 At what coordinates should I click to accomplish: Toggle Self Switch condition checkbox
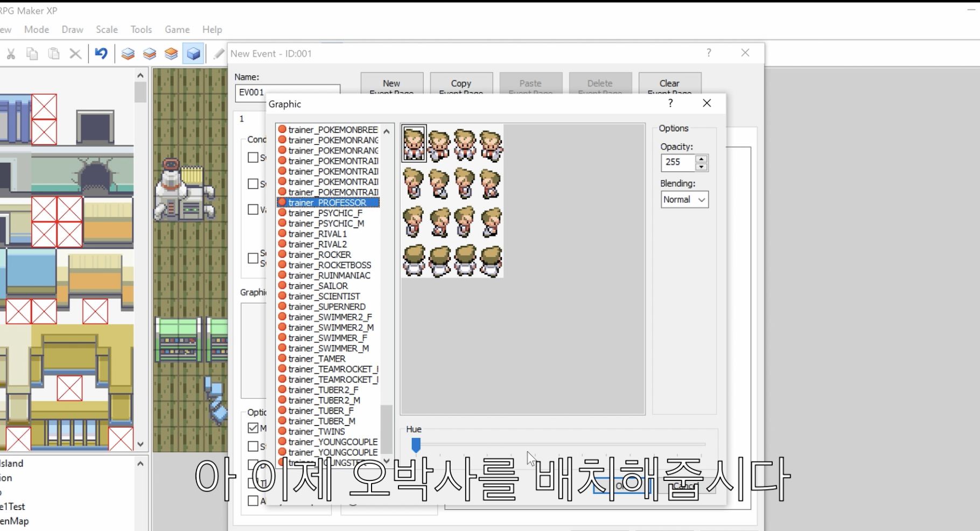coord(253,258)
